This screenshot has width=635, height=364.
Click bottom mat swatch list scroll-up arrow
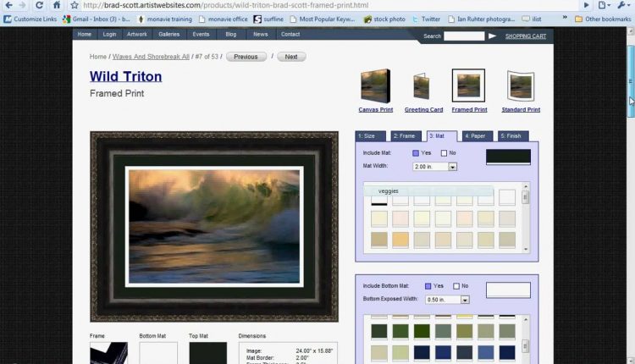point(526,319)
